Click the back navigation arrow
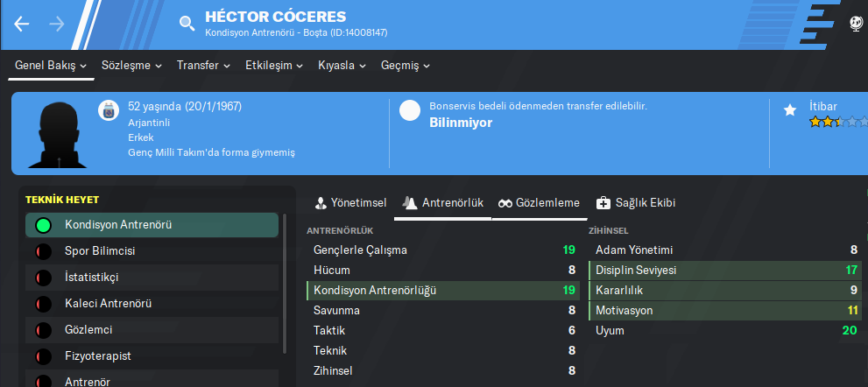The width and height of the screenshot is (868, 387). pyautogui.click(x=22, y=24)
